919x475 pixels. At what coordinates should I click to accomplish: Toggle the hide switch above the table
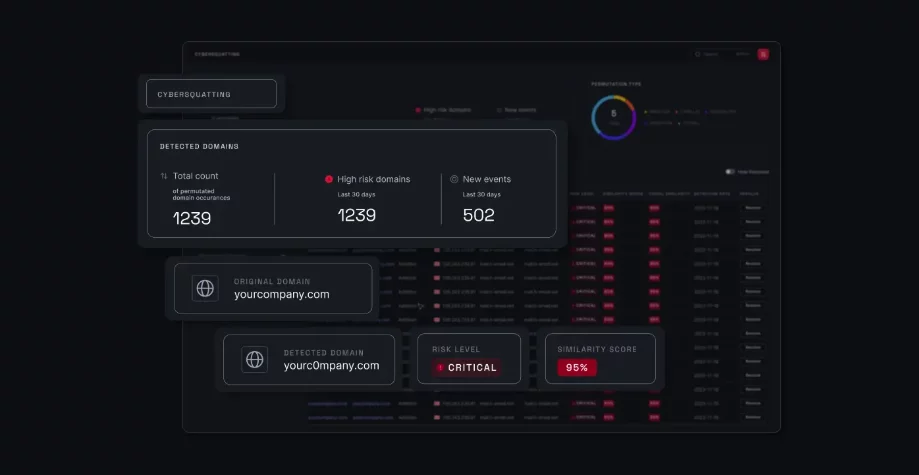coord(731,172)
